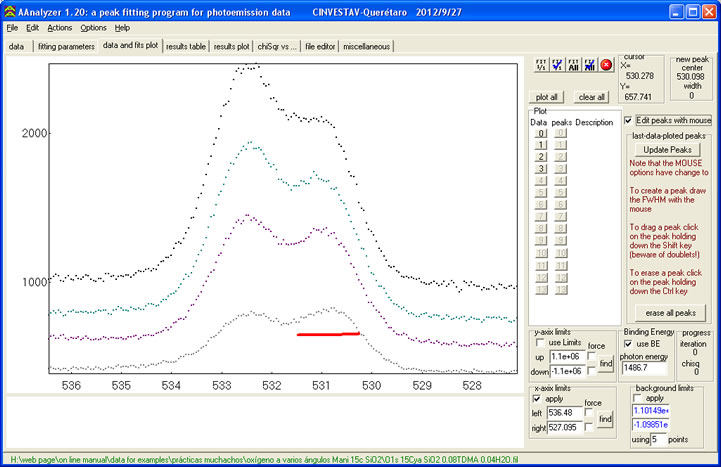
Task: Switch to the fitting parameters tab
Action: click(65, 46)
